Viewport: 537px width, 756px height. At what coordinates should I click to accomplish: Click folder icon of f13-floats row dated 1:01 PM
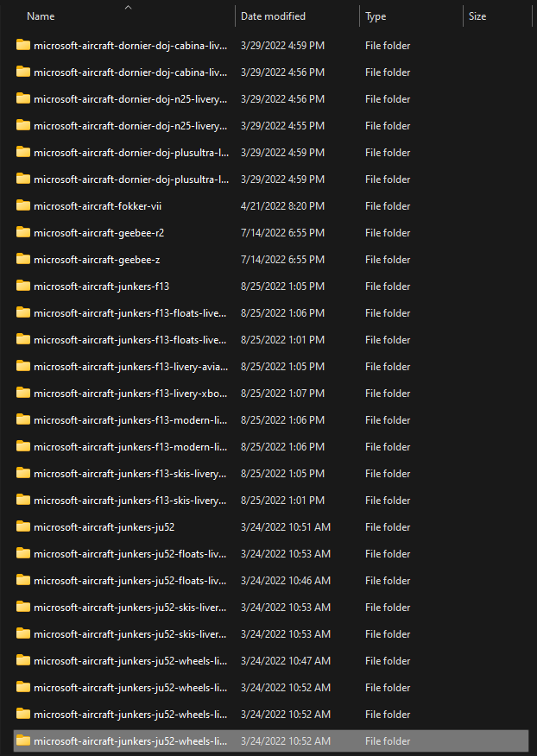point(23,339)
